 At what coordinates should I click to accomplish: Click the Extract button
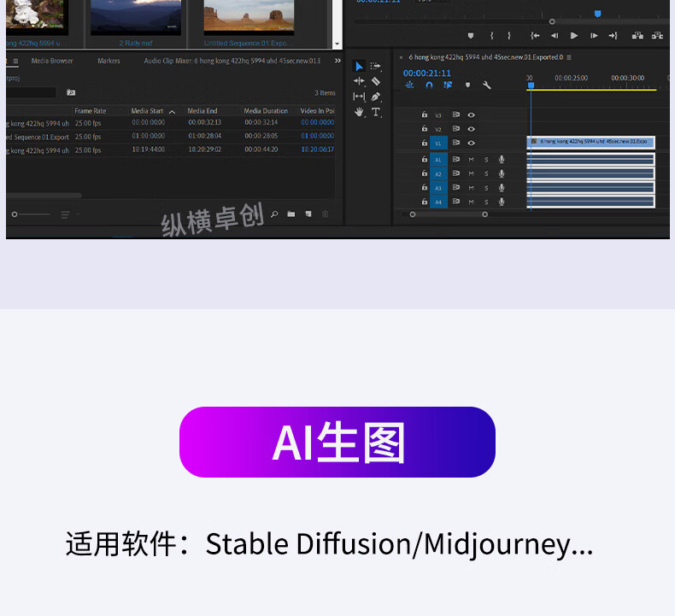(657, 36)
